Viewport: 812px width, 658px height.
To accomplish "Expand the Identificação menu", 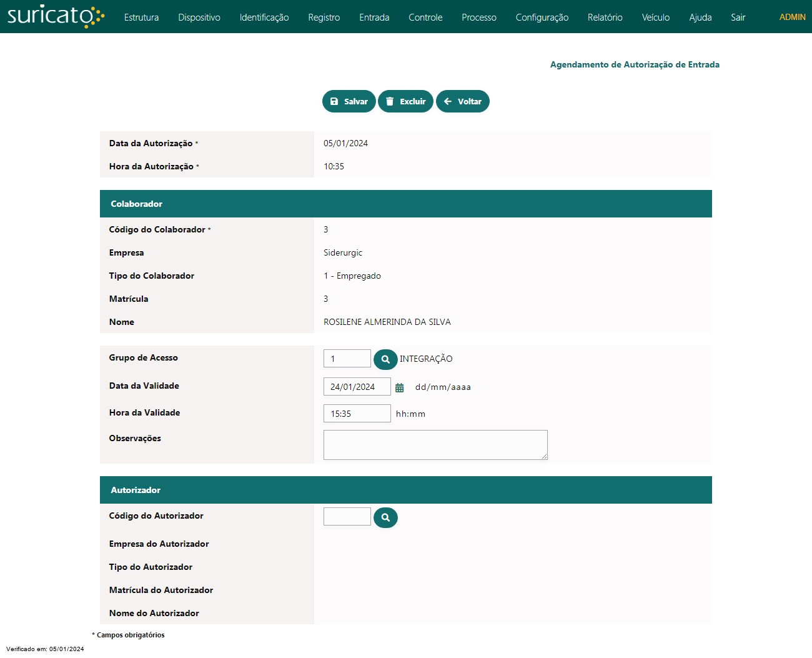I will coord(264,17).
